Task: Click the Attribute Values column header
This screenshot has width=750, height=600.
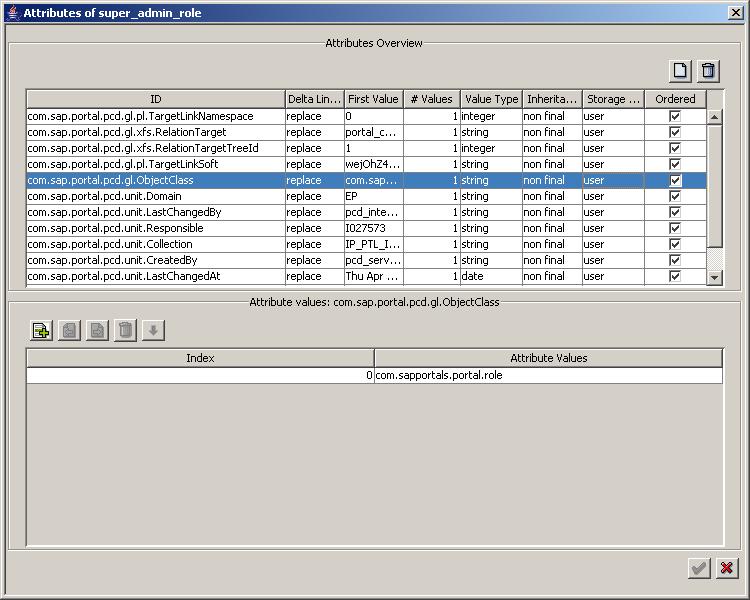Action: (x=548, y=358)
